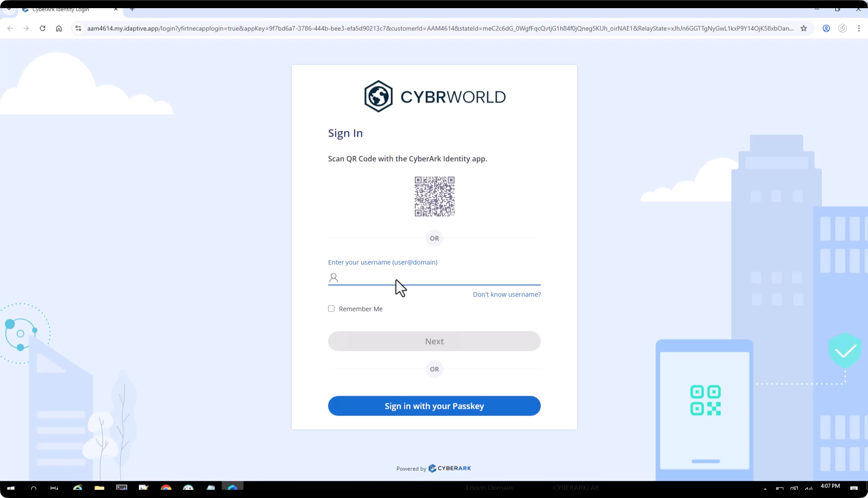This screenshot has width=868, height=498.
Task: Open the browser profile icon
Action: point(826,28)
